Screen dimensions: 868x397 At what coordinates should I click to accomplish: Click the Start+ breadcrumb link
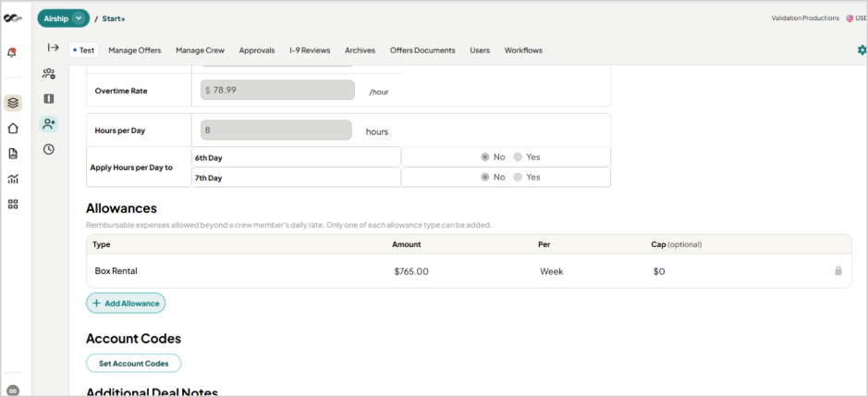tap(114, 19)
